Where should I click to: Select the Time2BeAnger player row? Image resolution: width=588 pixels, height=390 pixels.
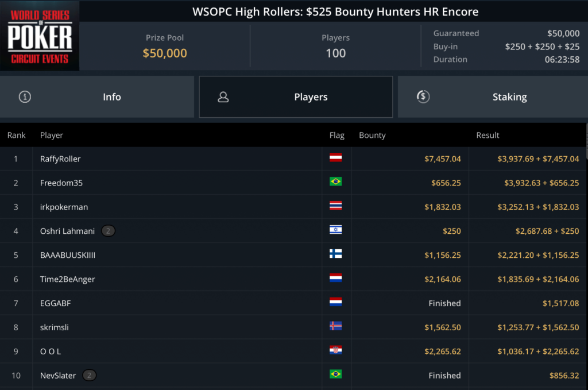coord(67,279)
